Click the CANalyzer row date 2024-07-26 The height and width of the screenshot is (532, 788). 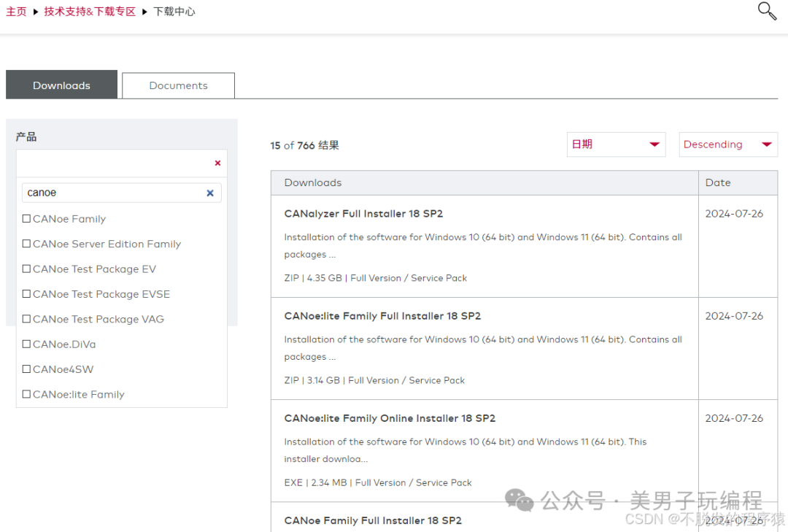coord(734,214)
